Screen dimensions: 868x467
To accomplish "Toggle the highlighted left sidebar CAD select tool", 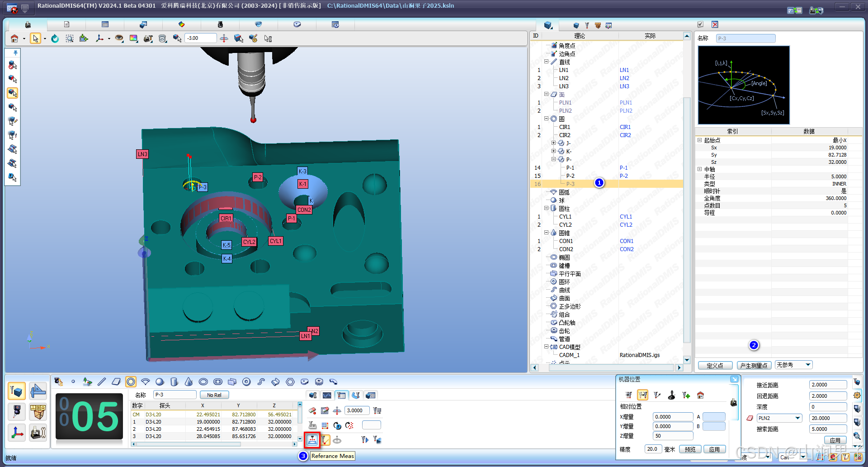I will click(x=13, y=93).
